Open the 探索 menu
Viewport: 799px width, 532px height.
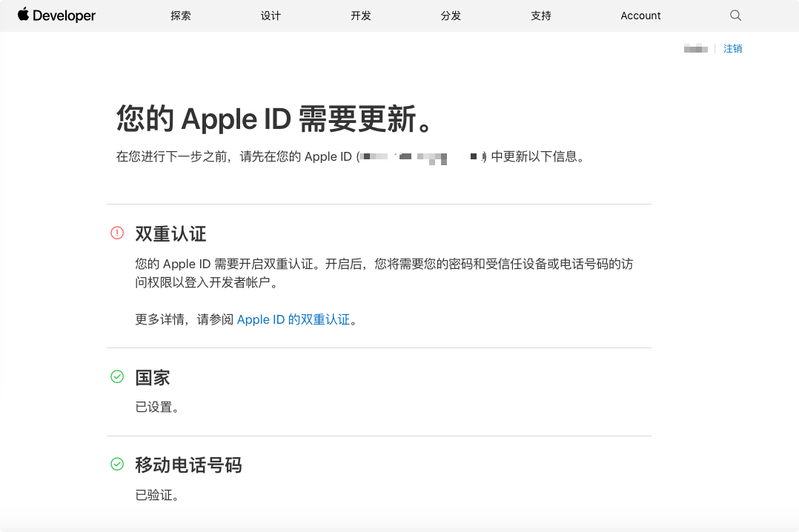tap(180, 16)
